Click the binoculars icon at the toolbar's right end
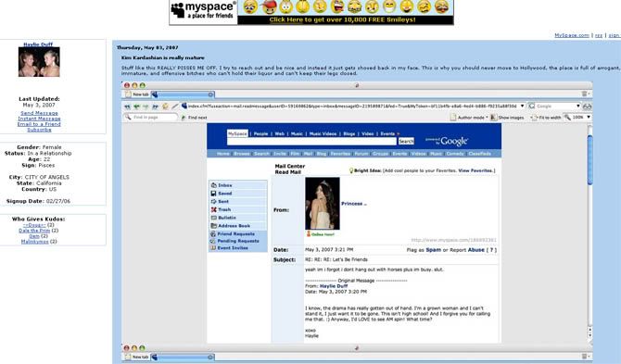 (588, 107)
